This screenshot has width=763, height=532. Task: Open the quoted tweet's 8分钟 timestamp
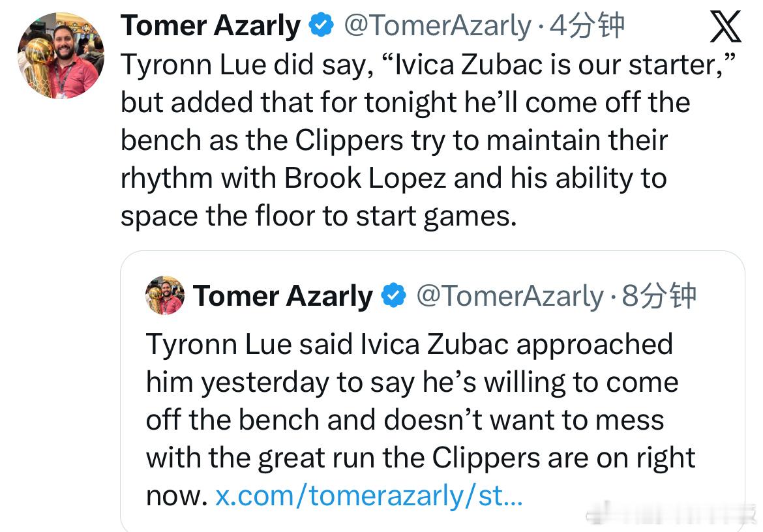659,296
